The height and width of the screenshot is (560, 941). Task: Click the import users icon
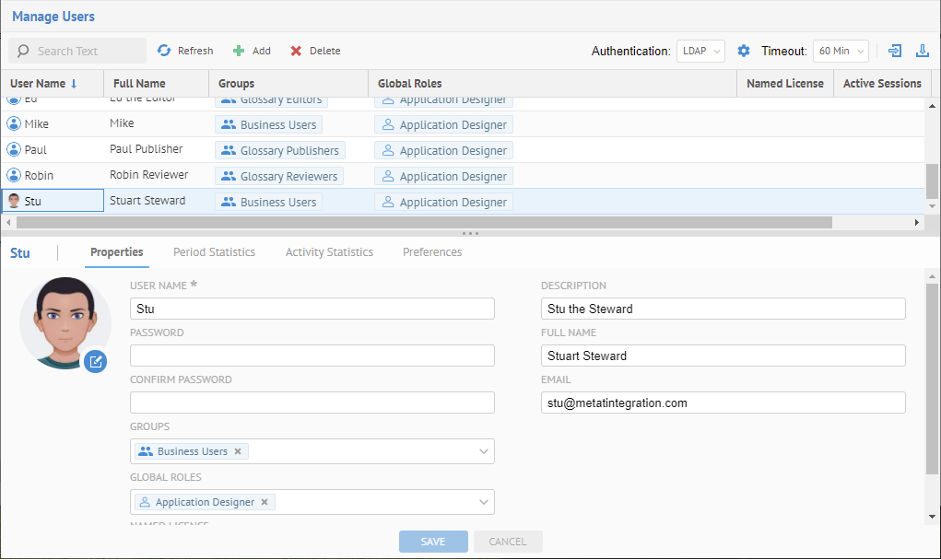pos(895,51)
